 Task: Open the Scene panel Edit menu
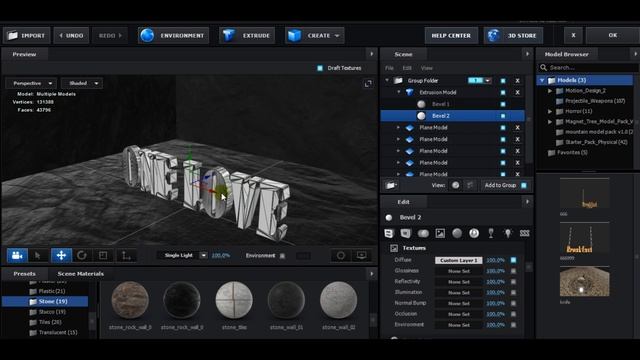tap(407, 68)
